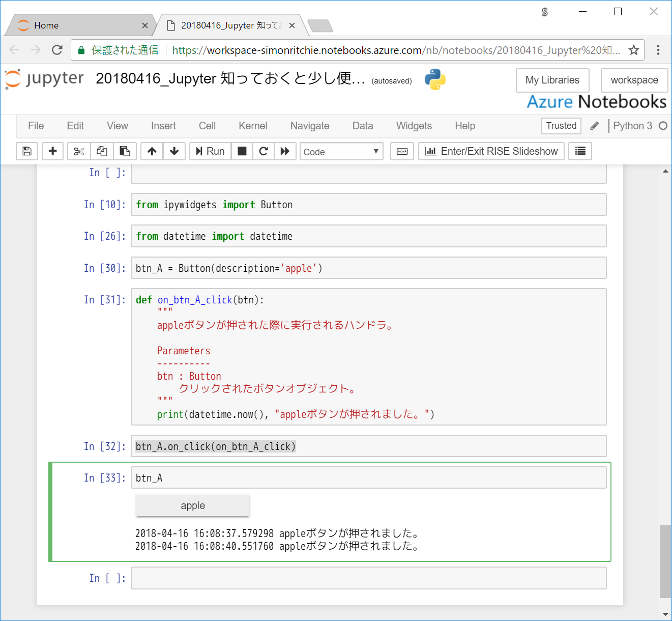Open My Libraries
The height and width of the screenshot is (621, 672).
point(552,80)
